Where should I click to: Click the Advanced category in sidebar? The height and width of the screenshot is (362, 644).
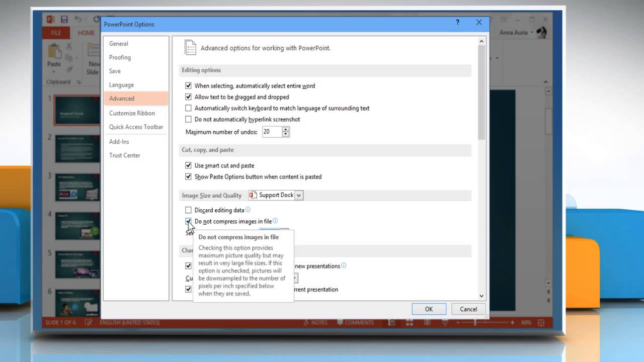[136, 99]
